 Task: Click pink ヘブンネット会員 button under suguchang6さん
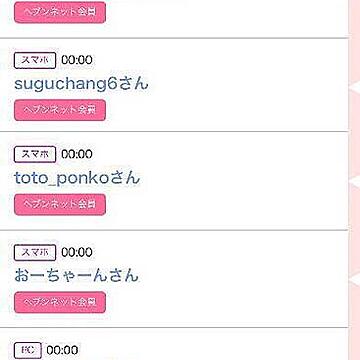[x=60, y=110]
